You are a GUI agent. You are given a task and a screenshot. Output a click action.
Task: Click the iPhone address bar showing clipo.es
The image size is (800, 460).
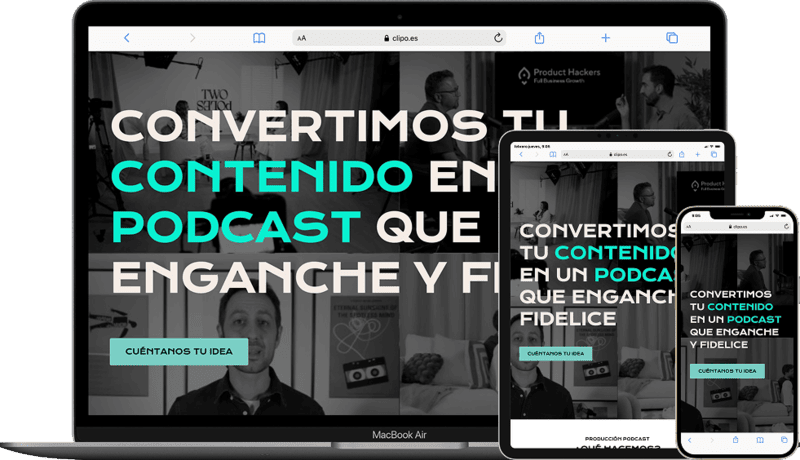point(738,227)
